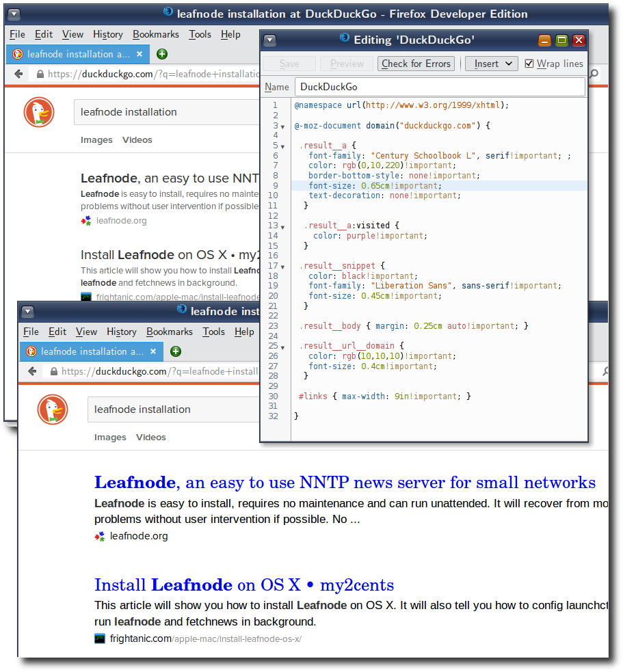Open the Images results in upper Firefox window
Viewport: 623px width, 672px height.
[x=96, y=140]
